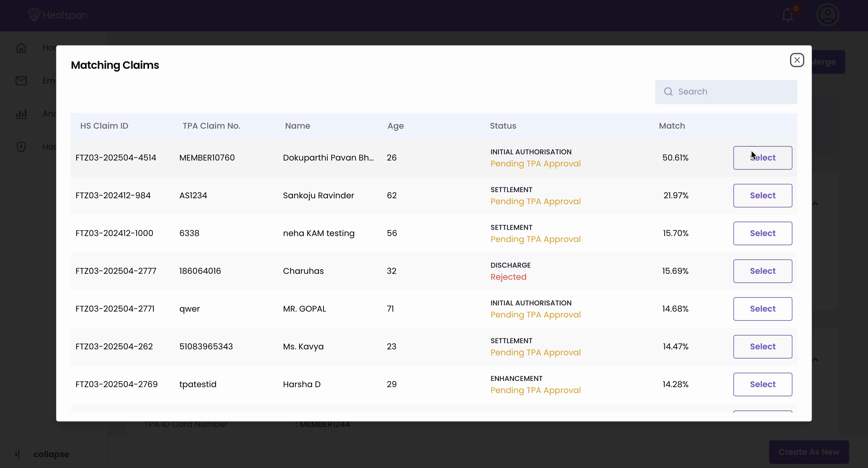Open the Hospital shield icon in the sidebar
The image size is (868, 468).
point(21,146)
